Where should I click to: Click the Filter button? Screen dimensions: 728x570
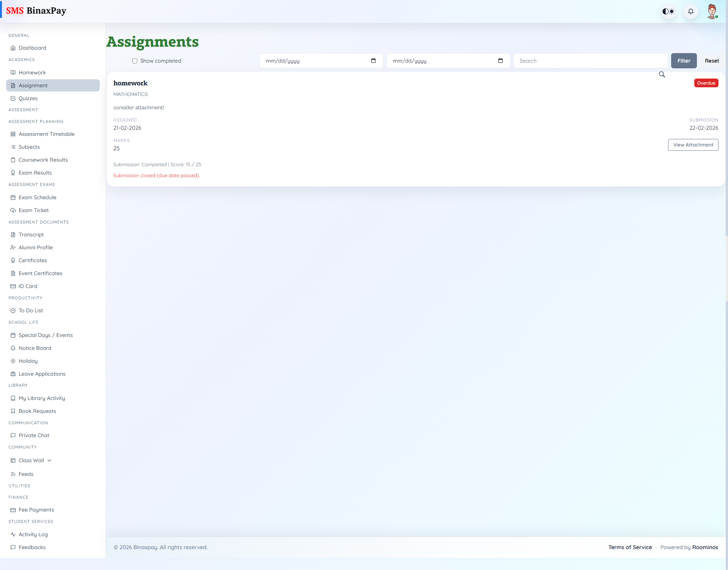[x=684, y=61]
